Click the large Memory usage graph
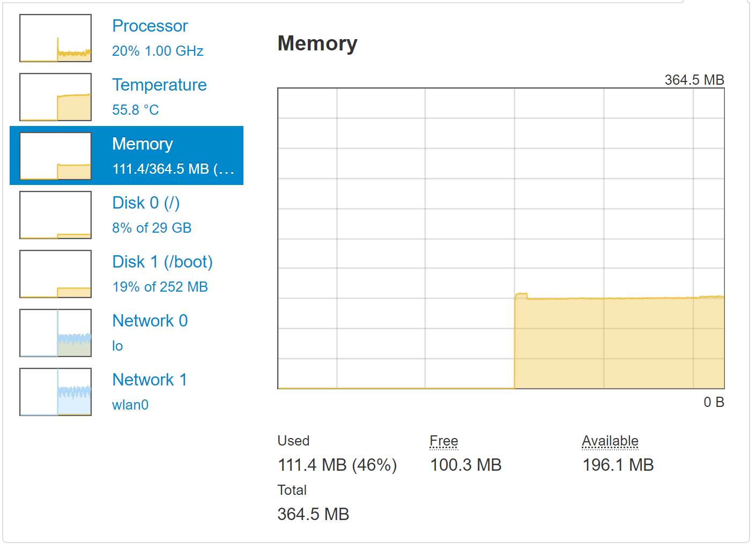 (501, 239)
